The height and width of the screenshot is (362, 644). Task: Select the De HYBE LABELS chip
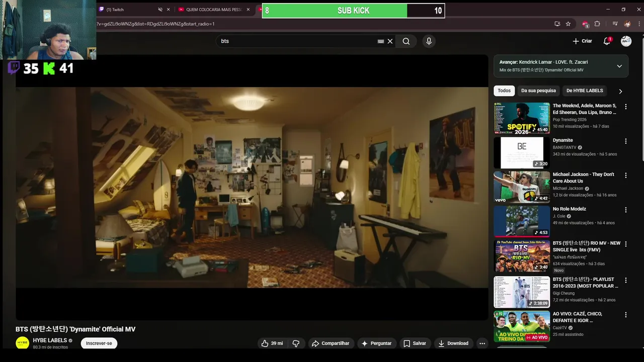tap(585, 90)
